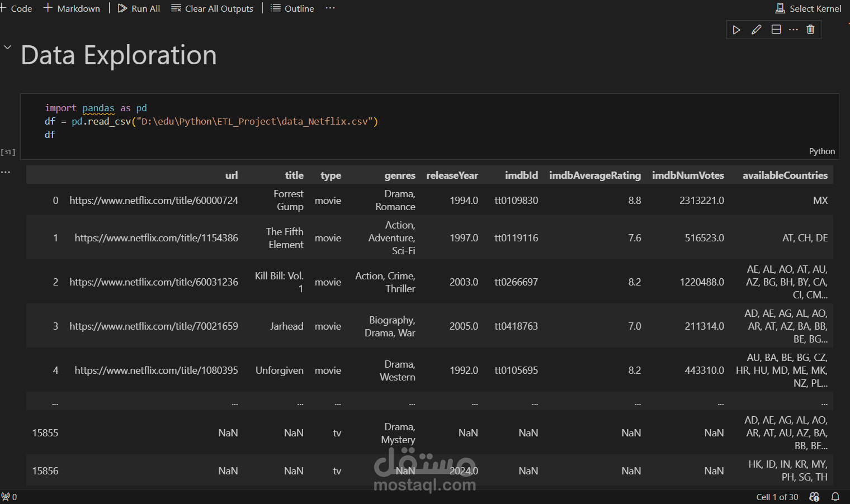Click the availableCountries column header
Viewport: 850px width, 504px height.
(785, 175)
